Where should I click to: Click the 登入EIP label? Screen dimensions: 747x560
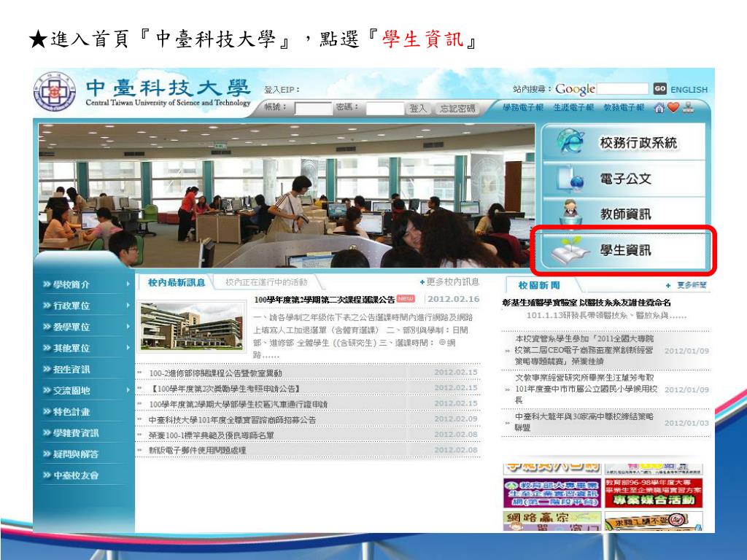point(282,90)
